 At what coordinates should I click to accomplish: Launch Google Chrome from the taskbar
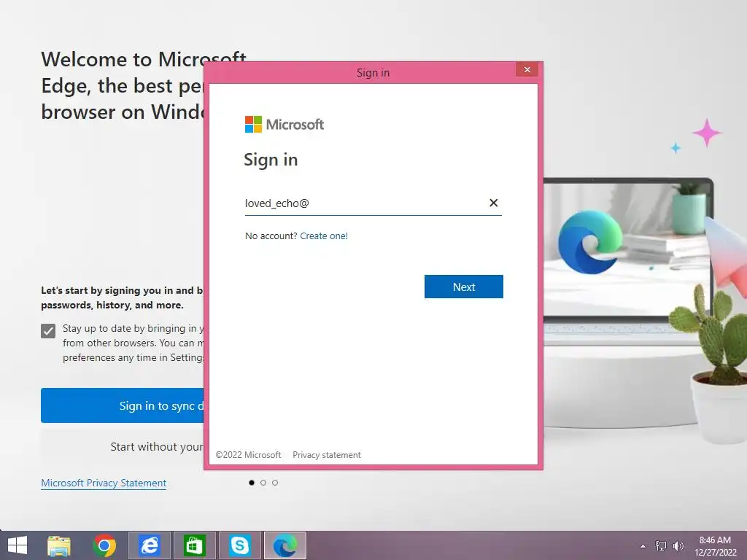[x=104, y=545]
